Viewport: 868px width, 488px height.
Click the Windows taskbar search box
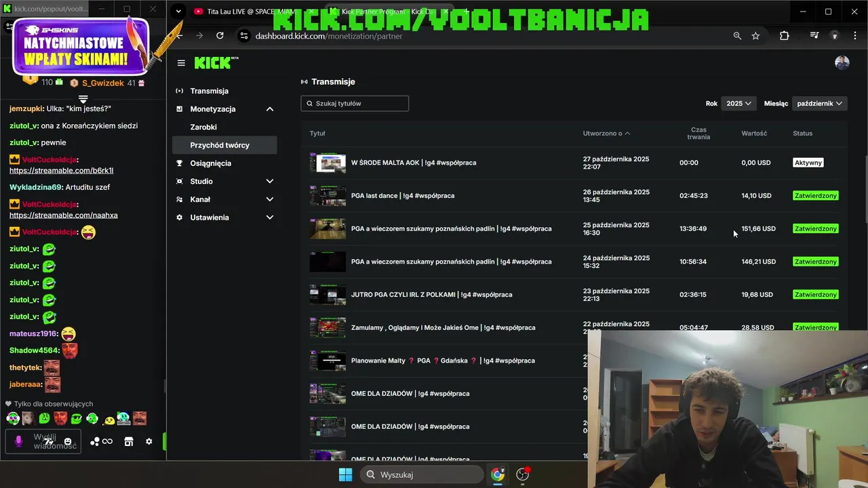click(423, 474)
